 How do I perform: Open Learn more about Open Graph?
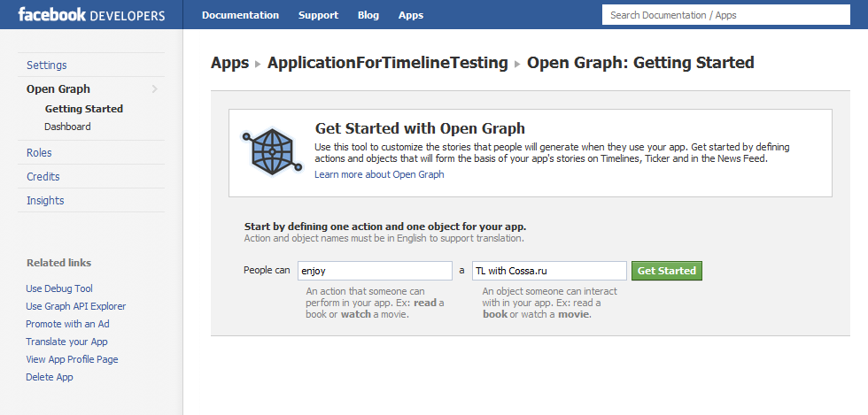coord(379,174)
